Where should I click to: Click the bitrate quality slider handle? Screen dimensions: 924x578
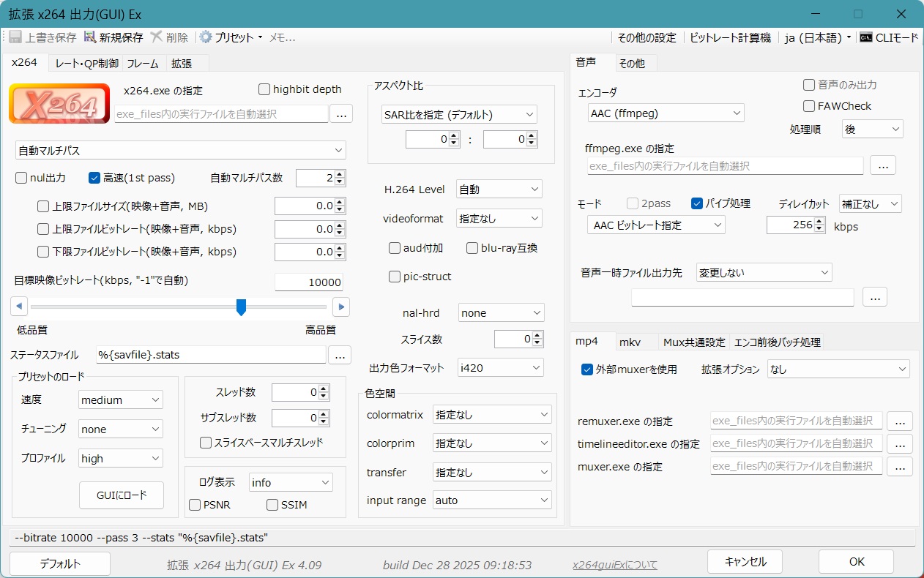coord(241,307)
